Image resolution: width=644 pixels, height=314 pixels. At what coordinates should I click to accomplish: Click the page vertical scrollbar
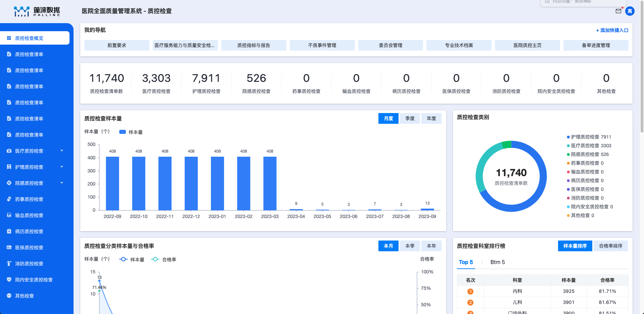click(642, 67)
